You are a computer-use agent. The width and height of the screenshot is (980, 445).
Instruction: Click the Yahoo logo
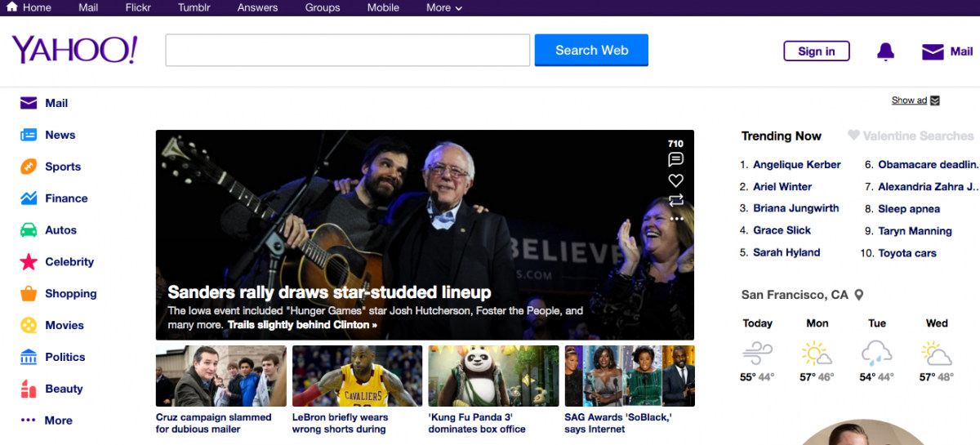click(x=74, y=50)
